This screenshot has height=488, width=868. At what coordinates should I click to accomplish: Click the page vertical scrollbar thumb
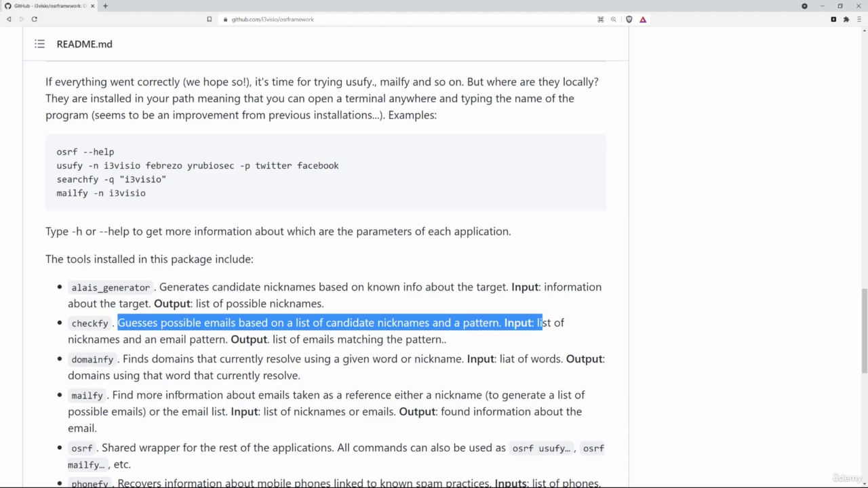864,330
